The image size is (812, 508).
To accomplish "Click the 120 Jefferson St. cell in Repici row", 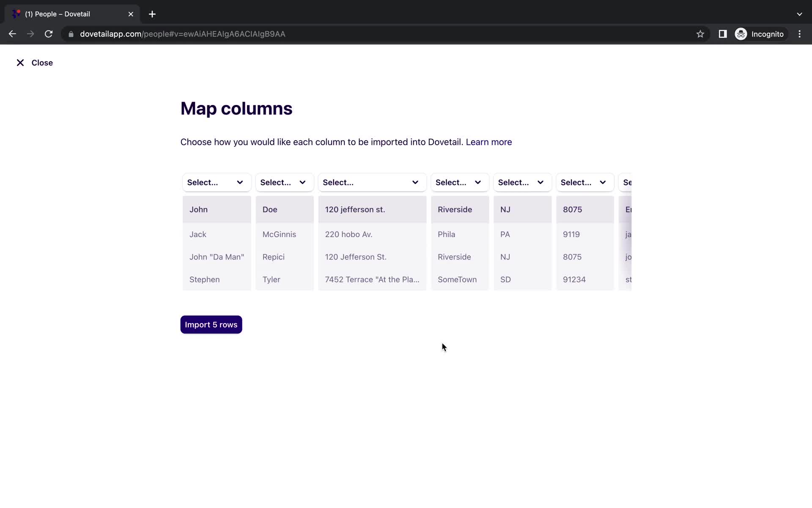I will (372, 257).
